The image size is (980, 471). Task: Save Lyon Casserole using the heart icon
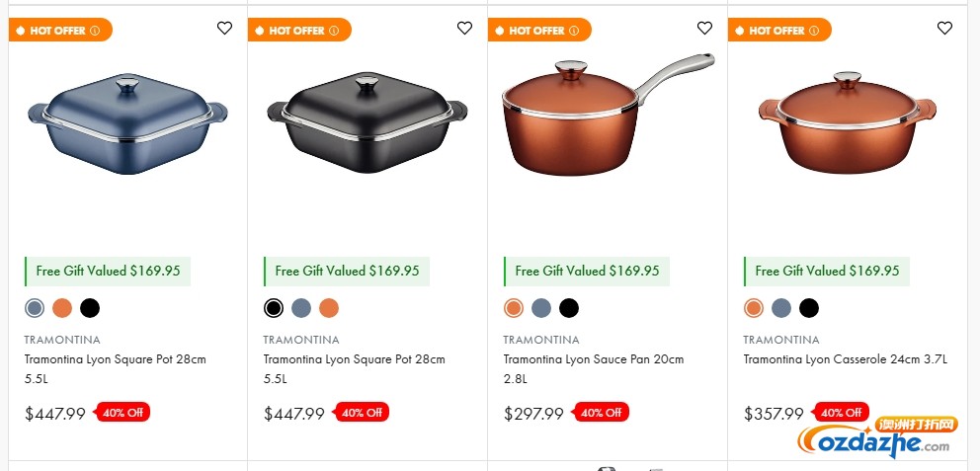[945, 29]
